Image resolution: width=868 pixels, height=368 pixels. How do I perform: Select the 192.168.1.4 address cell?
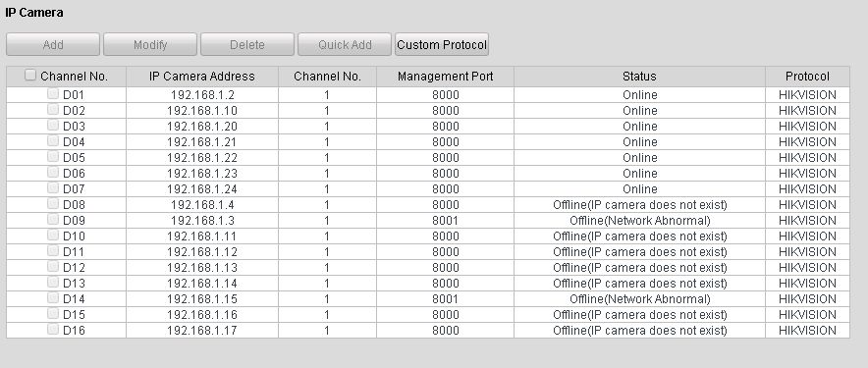(x=202, y=205)
